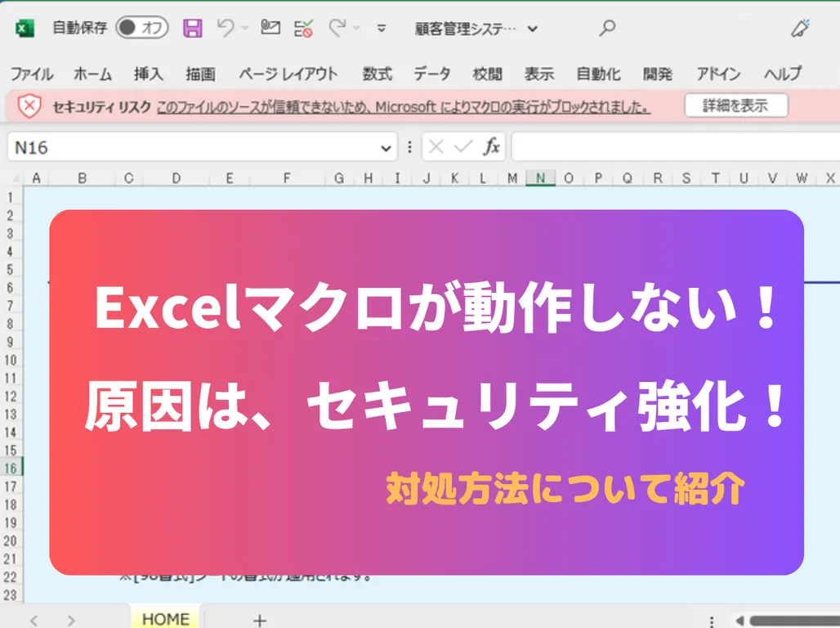Click the search magnifier icon
The height and width of the screenshot is (628, 840).
tap(607, 28)
